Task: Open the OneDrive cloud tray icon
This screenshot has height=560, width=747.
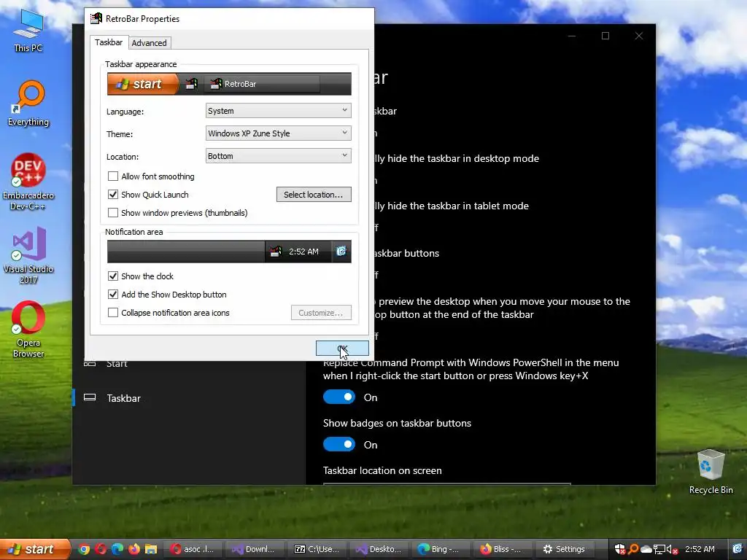Action: click(646, 549)
